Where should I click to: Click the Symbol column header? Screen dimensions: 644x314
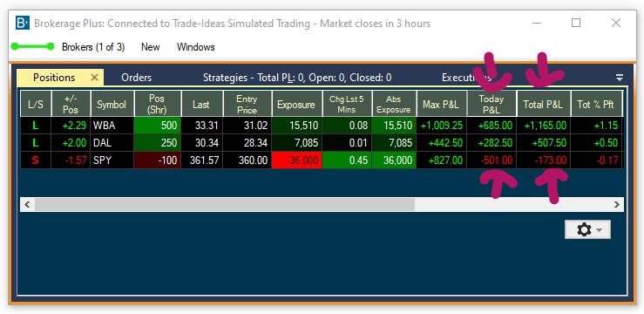pyautogui.click(x=112, y=104)
